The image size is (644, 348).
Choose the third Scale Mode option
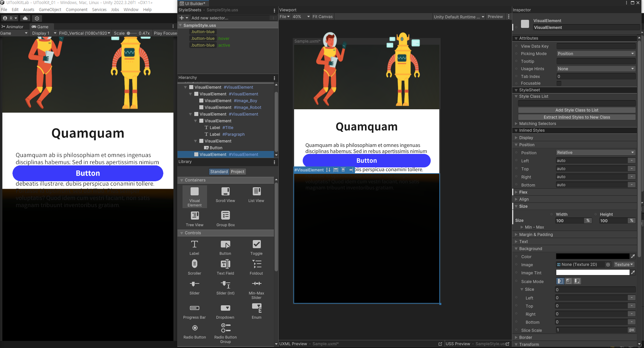click(577, 281)
